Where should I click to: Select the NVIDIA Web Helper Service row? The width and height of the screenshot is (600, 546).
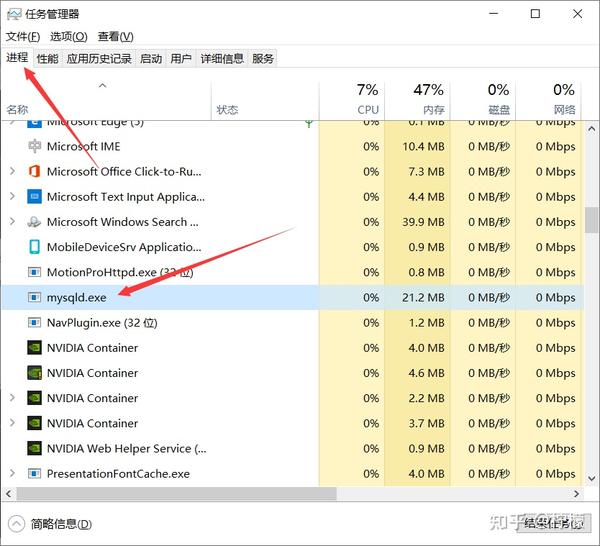click(x=293, y=448)
